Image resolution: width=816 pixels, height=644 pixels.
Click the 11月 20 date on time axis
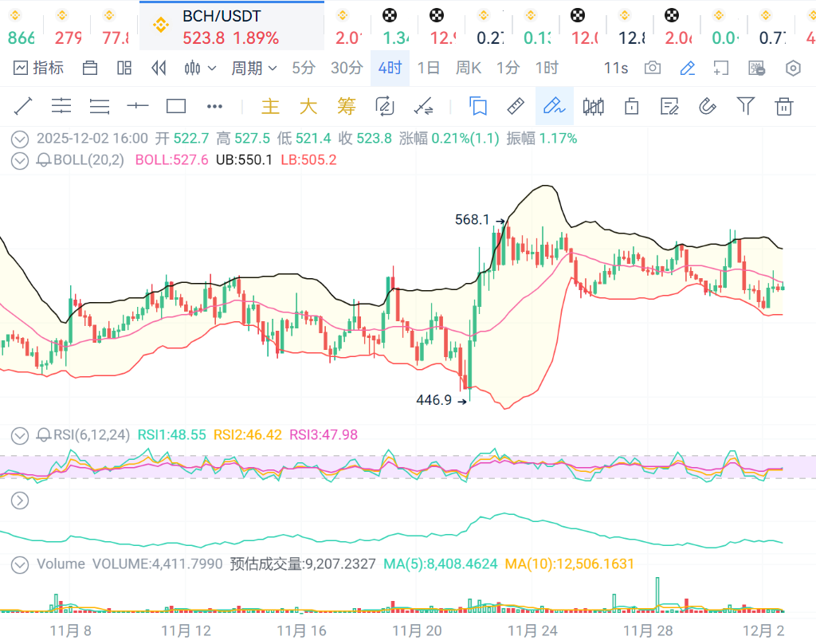coord(417,630)
